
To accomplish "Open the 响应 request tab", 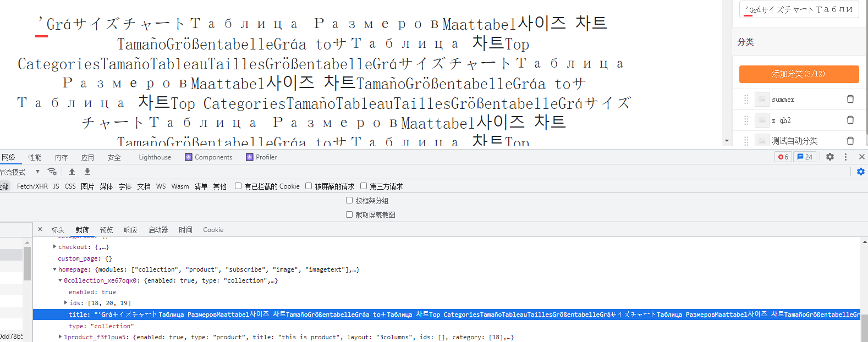I will pos(130,230).
